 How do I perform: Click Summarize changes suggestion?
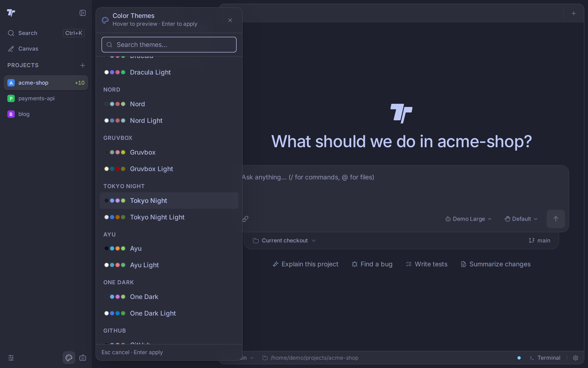pos(496,264)
